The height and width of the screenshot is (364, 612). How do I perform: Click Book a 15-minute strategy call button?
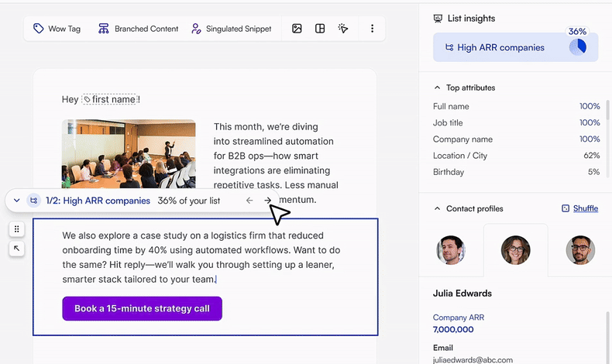coord(142,308)
